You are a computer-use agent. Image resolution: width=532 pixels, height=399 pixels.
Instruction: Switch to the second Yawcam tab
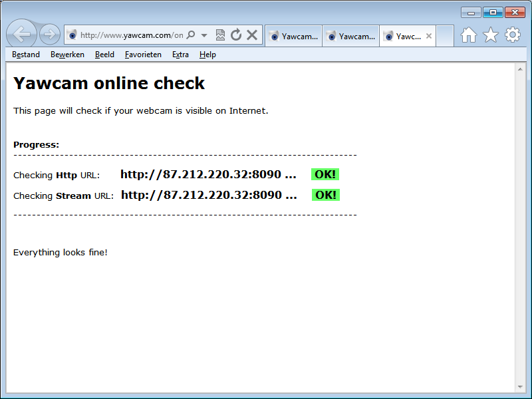click(x=351, y=36)
